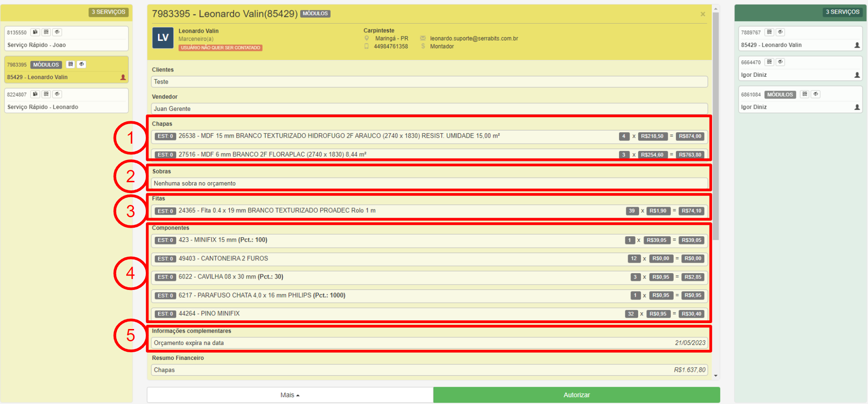868x404 pixels.
Task: Open the QR code icon on service 6664470
Action: [x=769, y=62]
